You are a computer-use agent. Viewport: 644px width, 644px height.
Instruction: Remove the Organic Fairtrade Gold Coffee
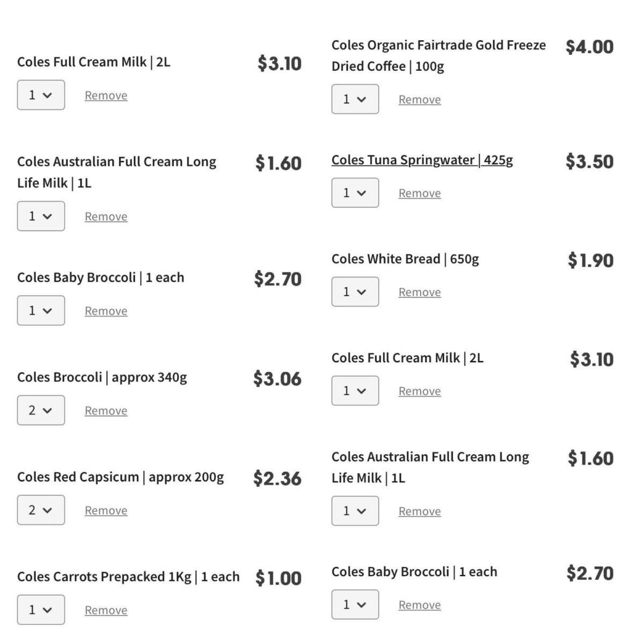419,99
